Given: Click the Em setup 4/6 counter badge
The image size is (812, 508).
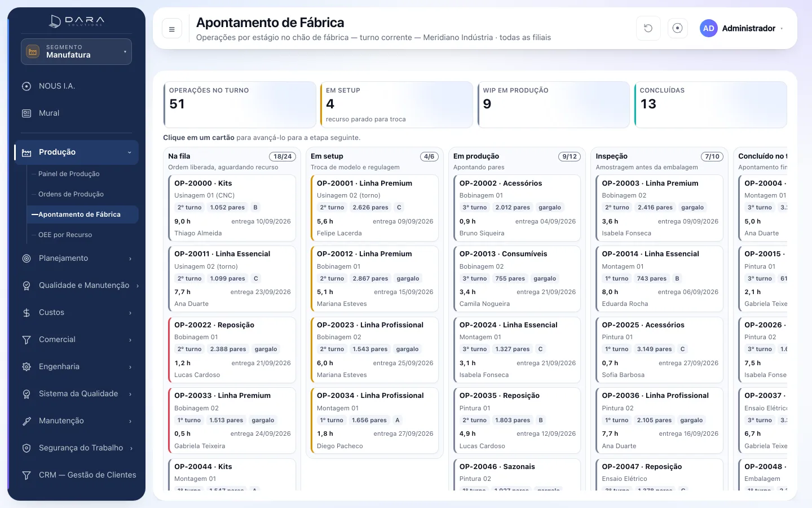Looking at the screenshot, I should 429,156.
